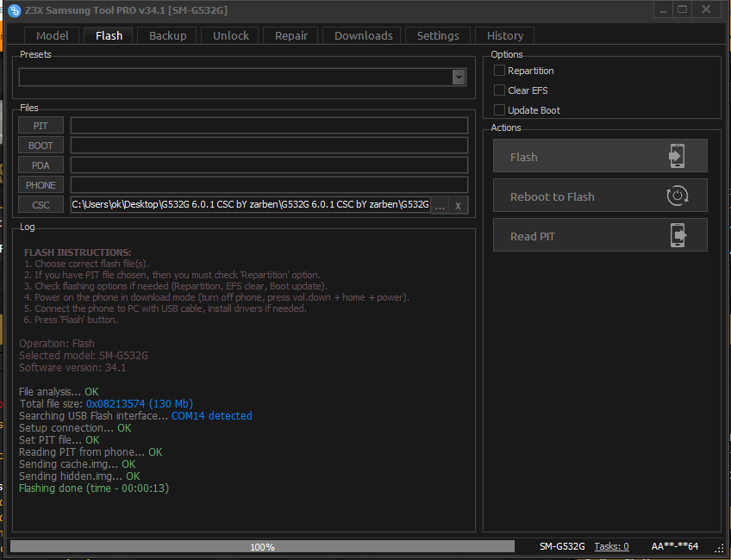Click 'File analysis... OK' log line

pyautogui.click(x=59, y=391)
